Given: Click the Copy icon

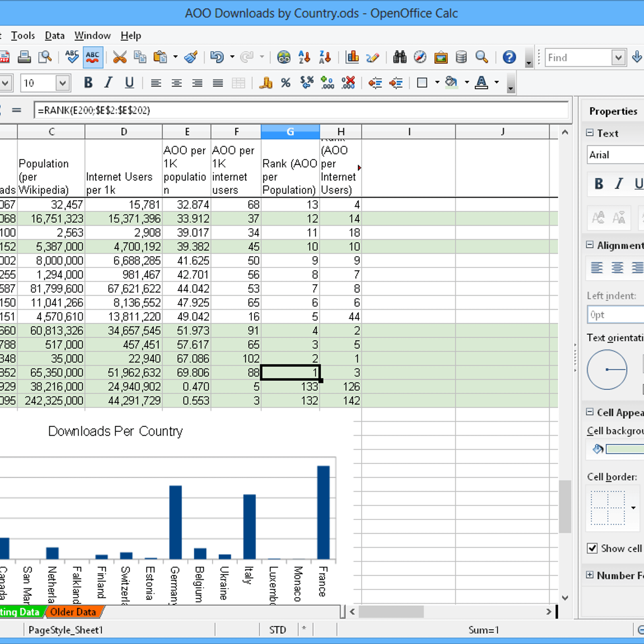Looking at the screenshot, I should tap(140, 57).
